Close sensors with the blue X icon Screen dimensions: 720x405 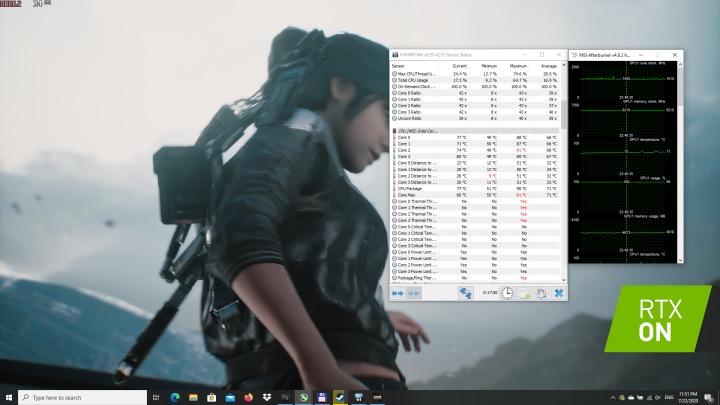click(x=559, y=293)
